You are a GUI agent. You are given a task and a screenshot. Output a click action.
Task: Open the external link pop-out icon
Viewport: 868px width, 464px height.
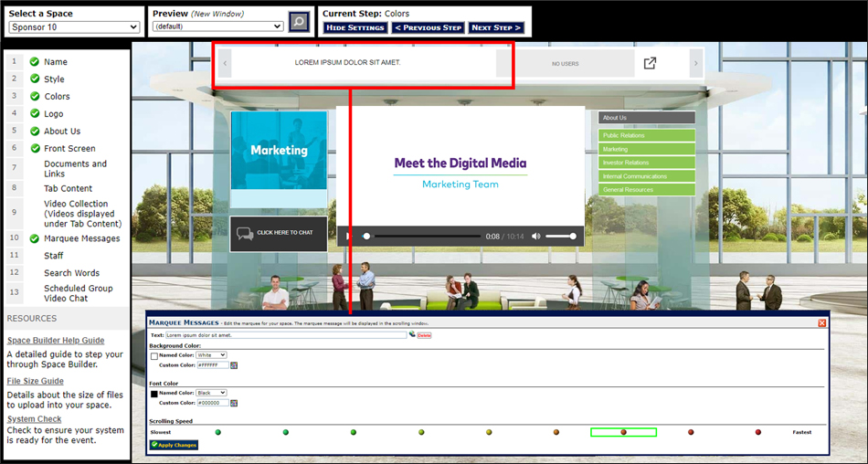(x=650, y=63)
